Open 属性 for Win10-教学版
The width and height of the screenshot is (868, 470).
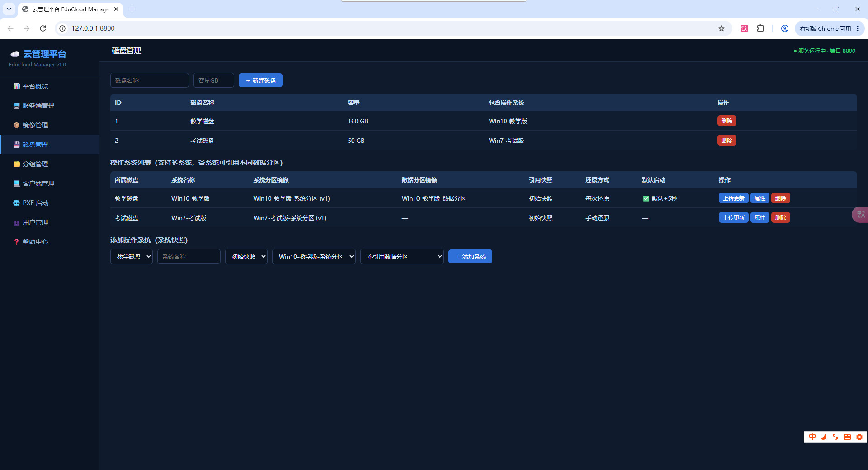(760, 198)
